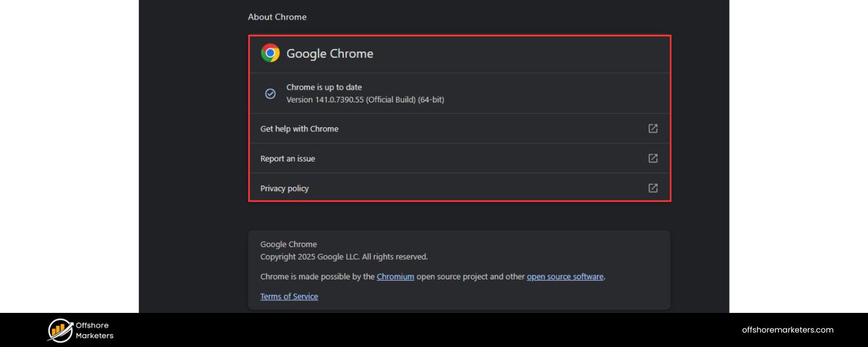868x347 pixels.
Task: Click the Version 141.0.7390.55 text
Action: click(x=365, y=99)
